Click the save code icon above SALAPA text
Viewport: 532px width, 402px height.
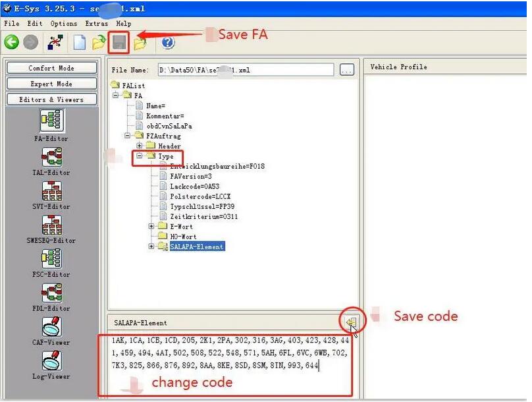350,323
